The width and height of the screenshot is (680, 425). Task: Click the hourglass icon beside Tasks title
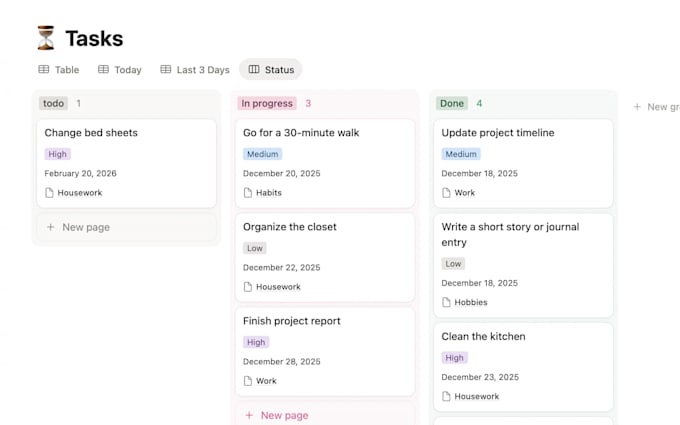[x=46, y=38]
